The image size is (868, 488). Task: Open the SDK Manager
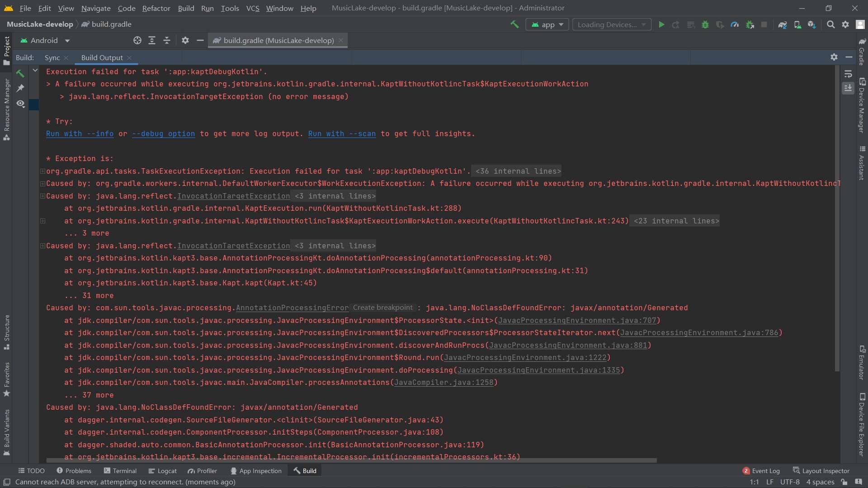[x=811, y=24]
